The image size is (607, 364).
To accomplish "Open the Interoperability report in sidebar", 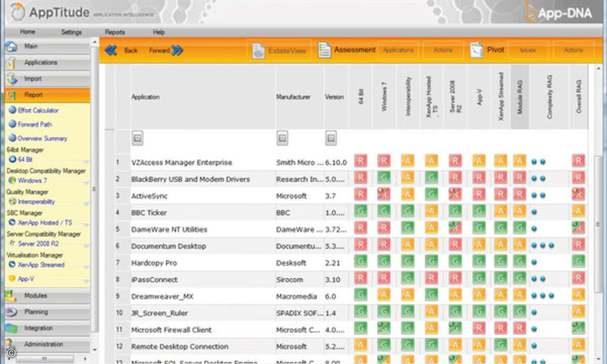I will pos(32,202).
